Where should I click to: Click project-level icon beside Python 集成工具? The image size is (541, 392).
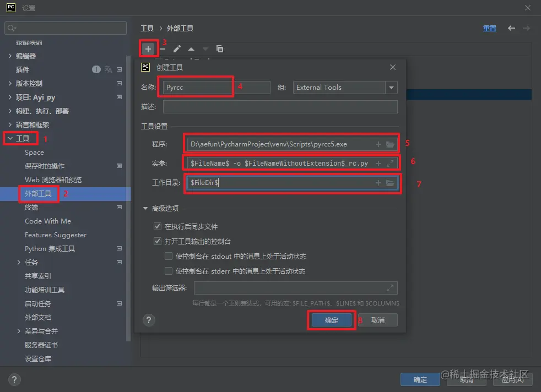point(120,248)
